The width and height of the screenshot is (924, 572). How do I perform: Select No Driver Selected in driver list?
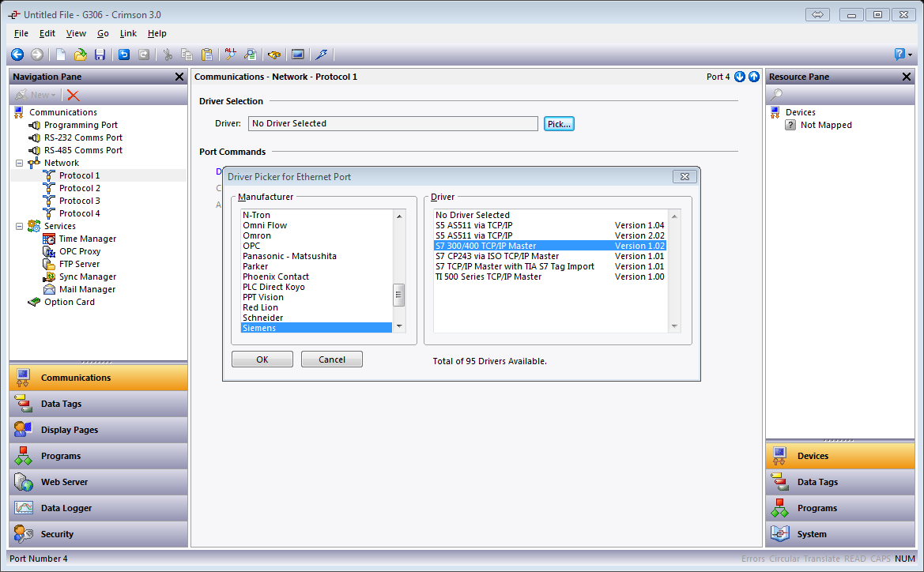(550, 215)
